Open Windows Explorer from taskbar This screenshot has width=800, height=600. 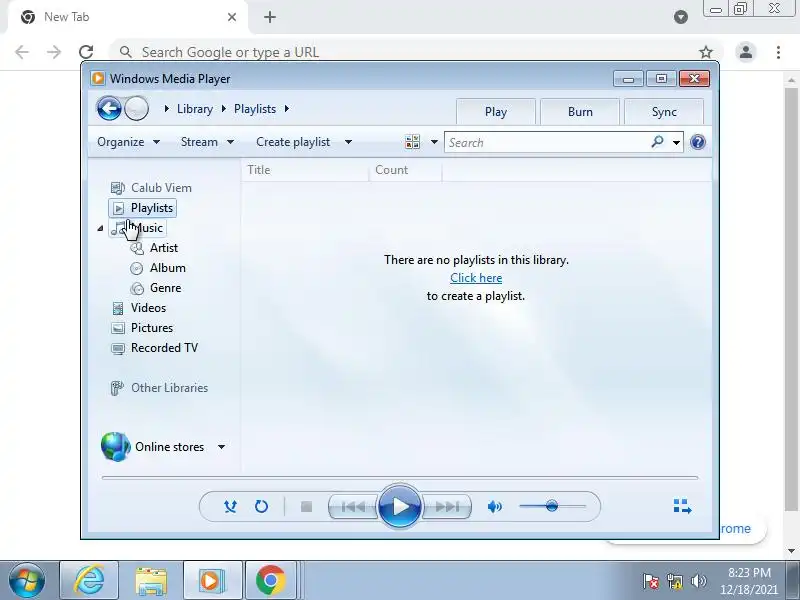click(151, 580)
